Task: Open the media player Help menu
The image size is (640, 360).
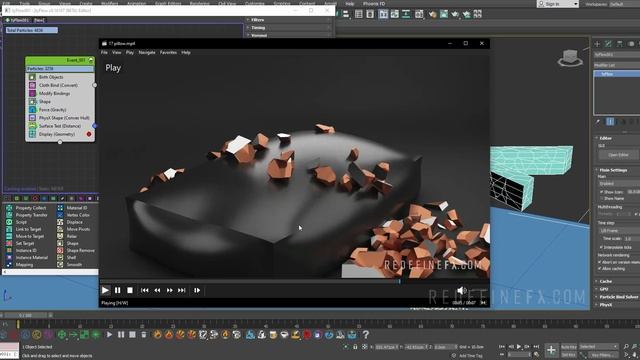Action: pos(186,52)
